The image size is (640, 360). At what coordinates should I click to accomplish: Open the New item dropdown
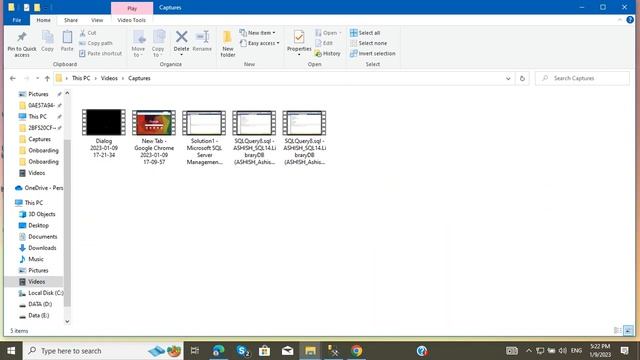[258, 33]
